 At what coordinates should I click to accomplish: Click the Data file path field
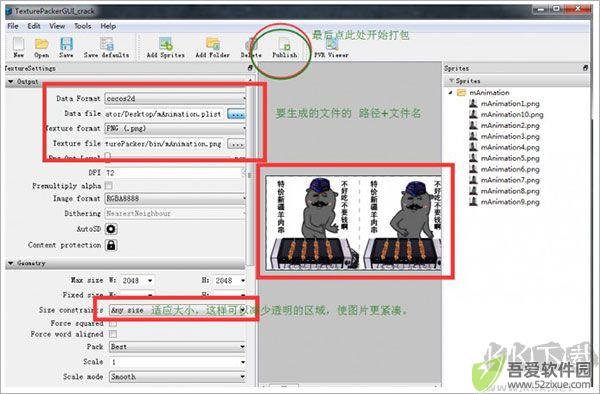pyautogui.click(x=165, y=114)
